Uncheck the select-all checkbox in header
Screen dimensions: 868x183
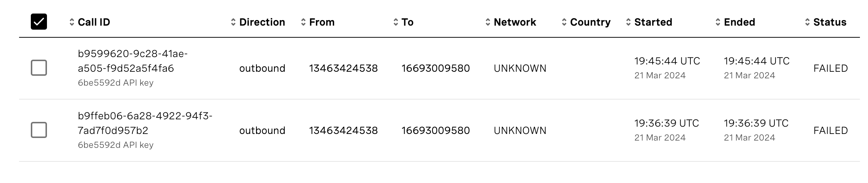39,22
